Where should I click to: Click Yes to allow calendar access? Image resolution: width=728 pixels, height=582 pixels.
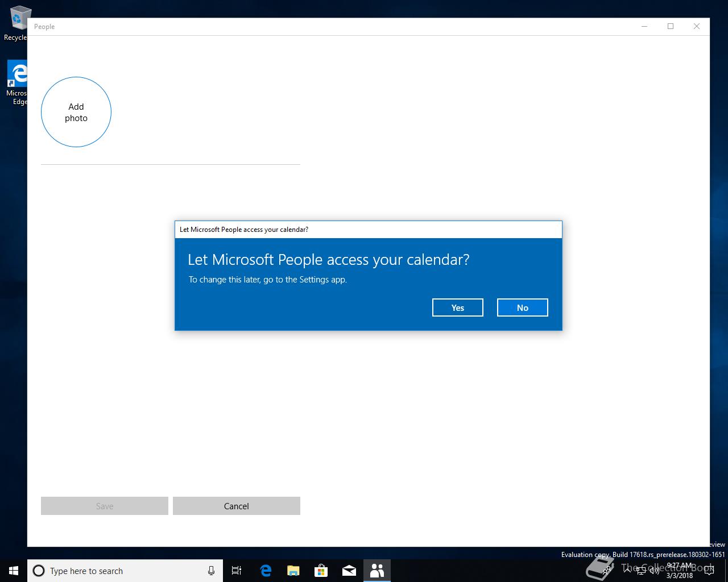(457, 307)
